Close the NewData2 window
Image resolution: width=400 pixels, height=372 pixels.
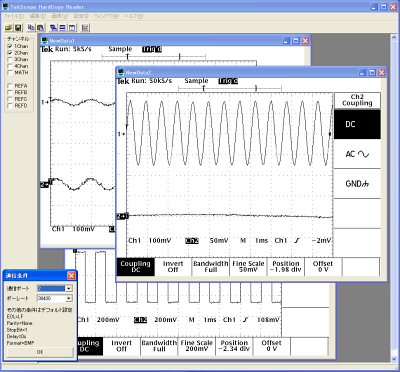point(382,72)
